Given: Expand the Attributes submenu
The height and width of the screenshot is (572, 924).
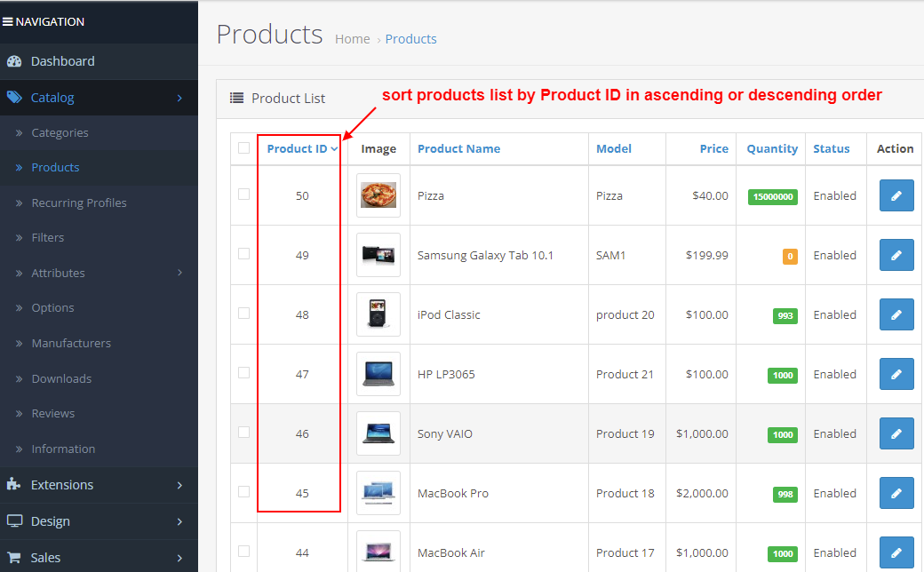Looking at the screenshot, I should tap(59, 273).
